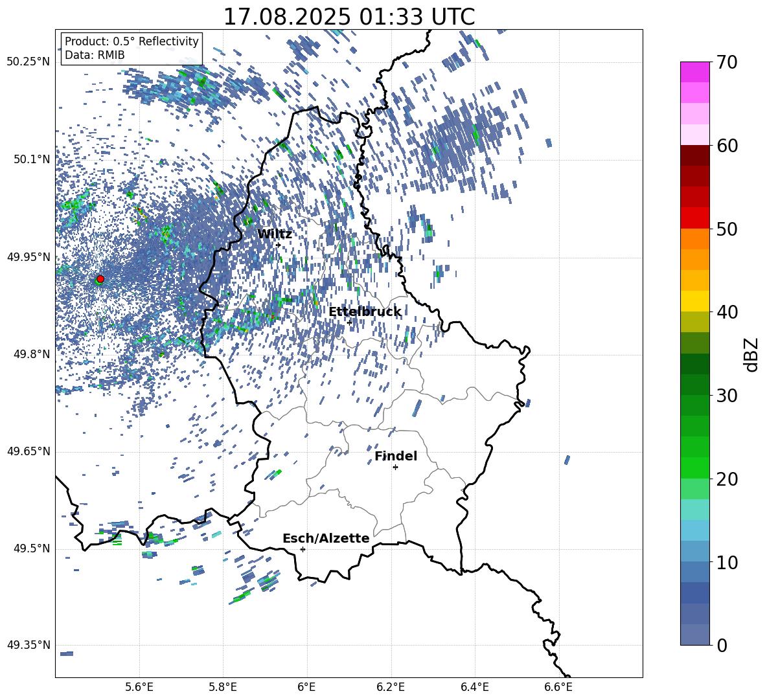Screen dimensions: 767x700
Task: Click the 5.8°E longitude label
Action: coord(223,687)
